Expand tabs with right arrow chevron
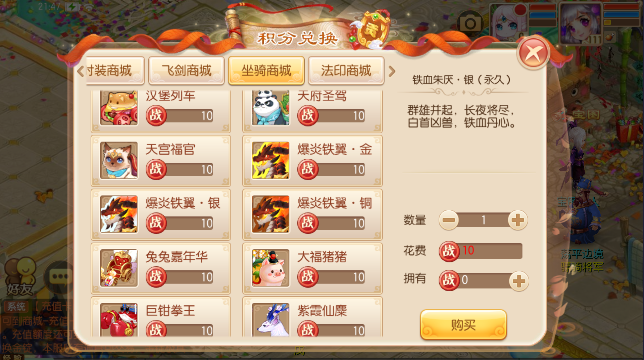Screen dimensions: 644x360 click(x=392, y=71)
